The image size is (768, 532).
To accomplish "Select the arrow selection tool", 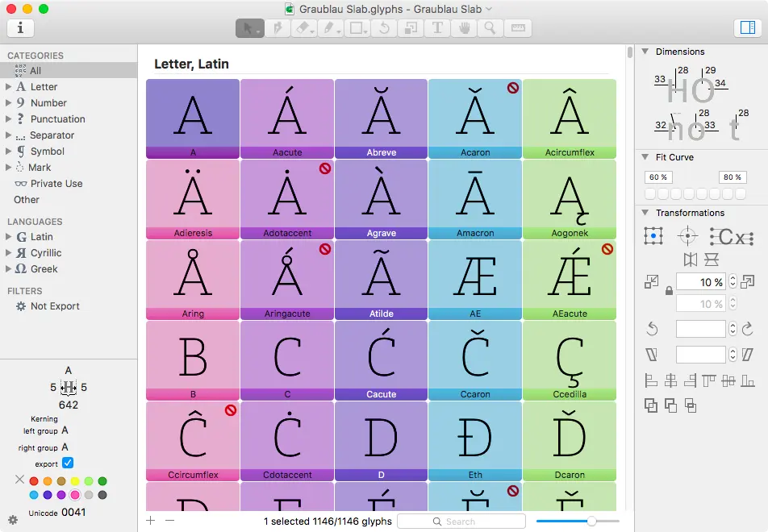I will click(250, 28).
